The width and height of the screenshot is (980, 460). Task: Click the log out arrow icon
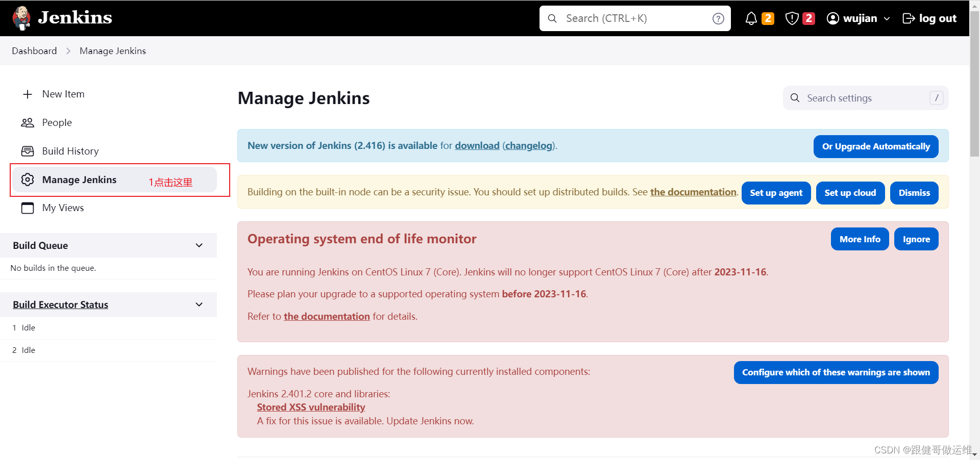[x=909, y=19]
